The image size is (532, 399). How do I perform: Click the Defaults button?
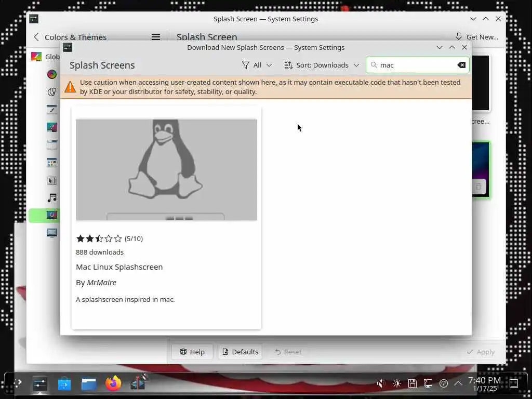tap(240, 352)
